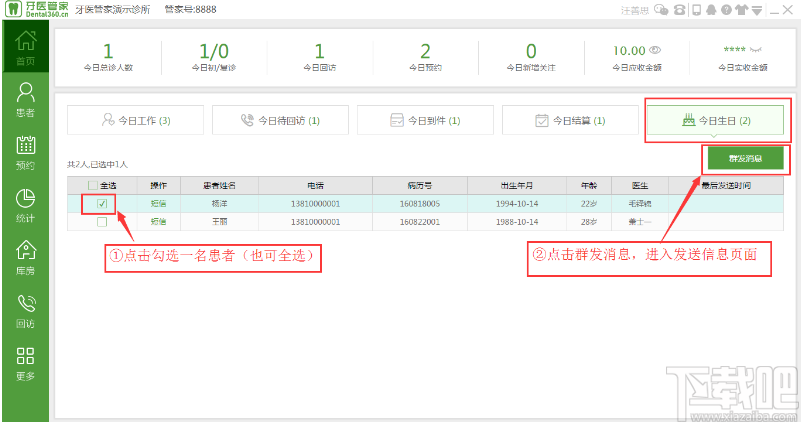
Task: Switch to 今日待回访 (1) tab
Action: coord(280,121)
